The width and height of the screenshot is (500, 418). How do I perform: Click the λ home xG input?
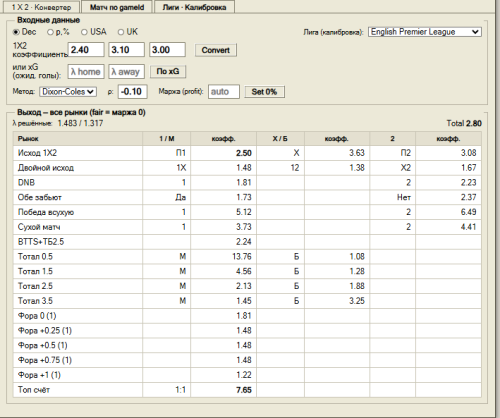point(86,71)
